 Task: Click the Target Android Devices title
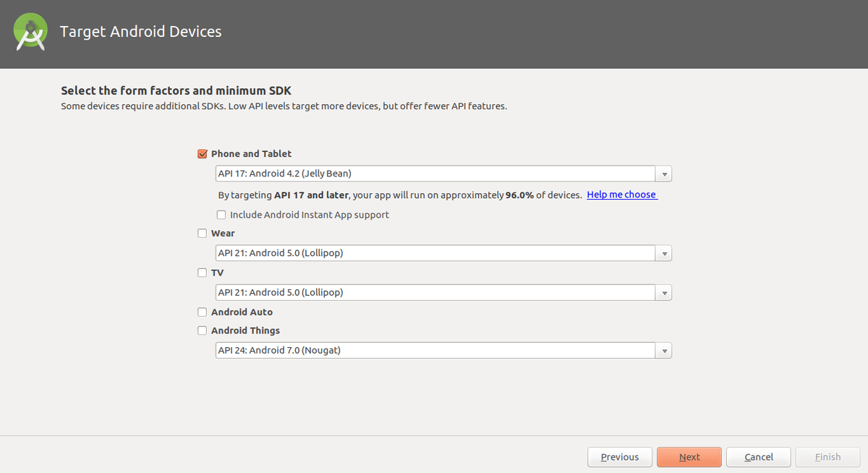click(140, 32)
